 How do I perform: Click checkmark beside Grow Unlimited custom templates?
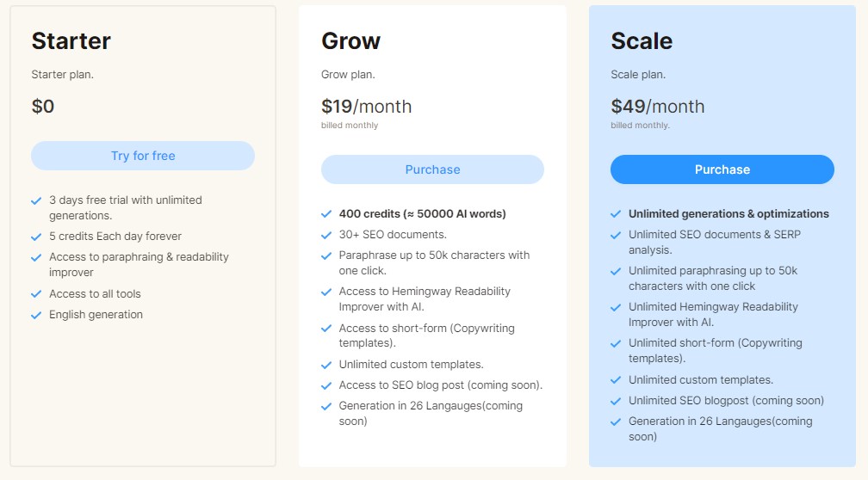click(x=326, y=365)
